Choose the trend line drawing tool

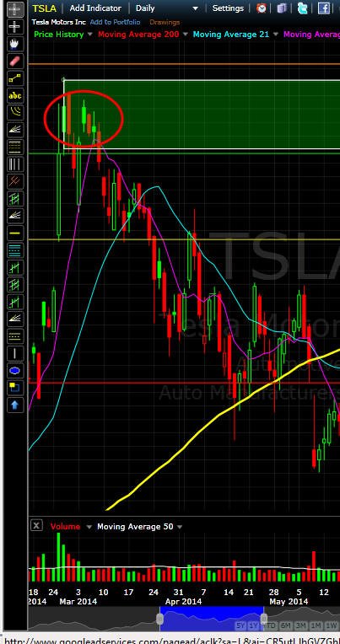click(x=14, y=78)
